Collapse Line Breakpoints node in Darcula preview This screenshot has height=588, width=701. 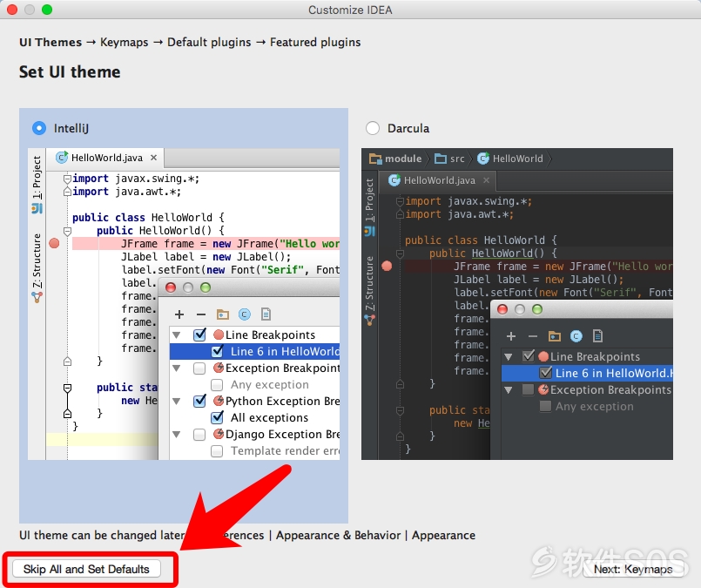coord(509,357)
